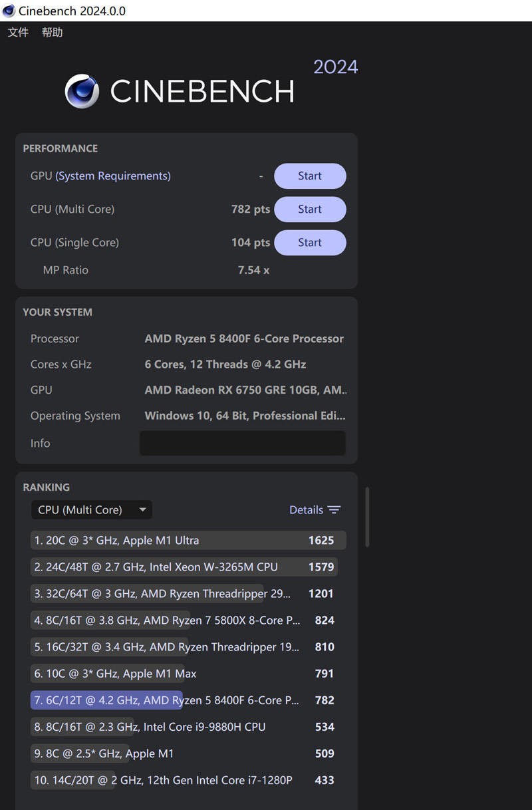Select the Apple M1 Ultra ranking entry
The width and height of the screenshot is (532, 810).
(188, 540)
